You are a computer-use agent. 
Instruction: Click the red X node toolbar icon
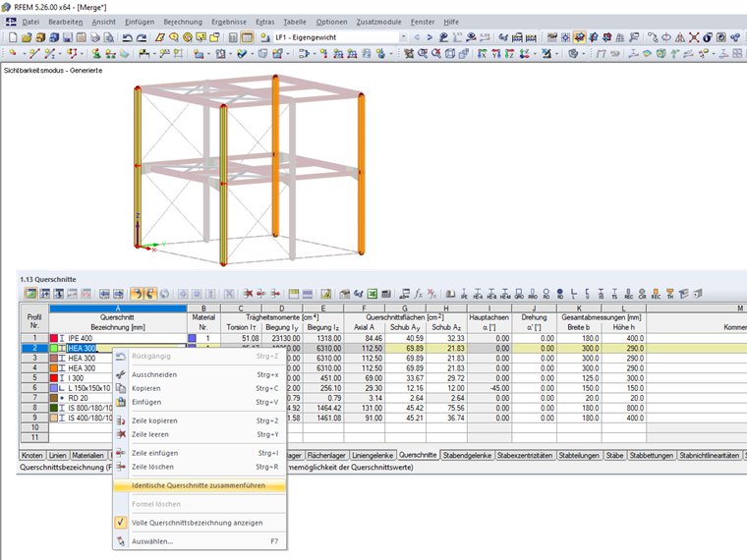click(694, 37)
